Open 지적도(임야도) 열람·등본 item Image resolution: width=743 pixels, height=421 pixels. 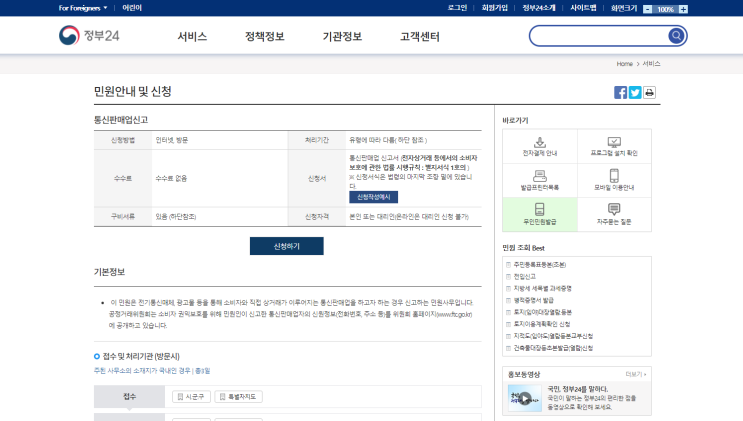click(553, 336)
